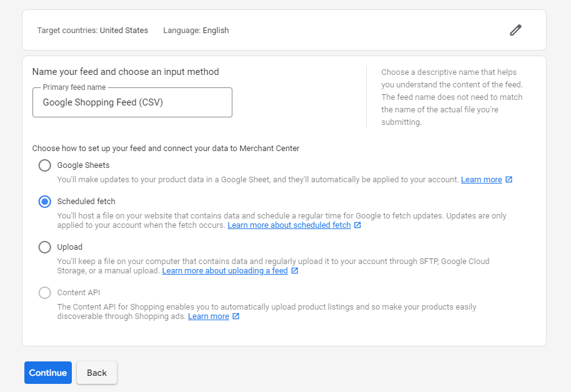The height and width of the screenshot is (392, 571).
Task: Select the Content API radio button
Action: click(x=45, y=293)
